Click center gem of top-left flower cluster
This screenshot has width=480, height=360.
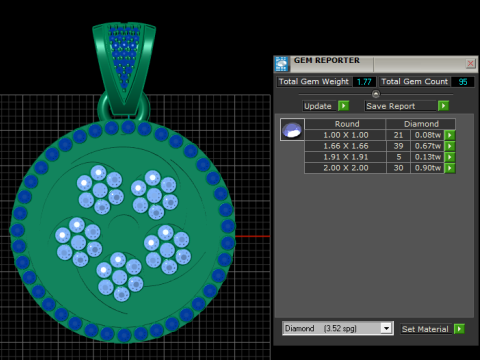point(100,191)
